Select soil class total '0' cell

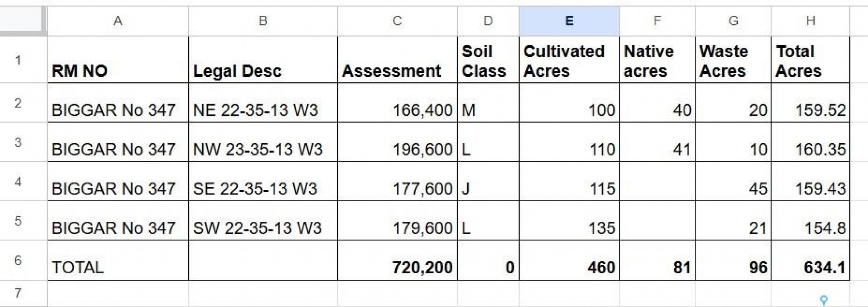pyautogui.click(x=488, y=260)
